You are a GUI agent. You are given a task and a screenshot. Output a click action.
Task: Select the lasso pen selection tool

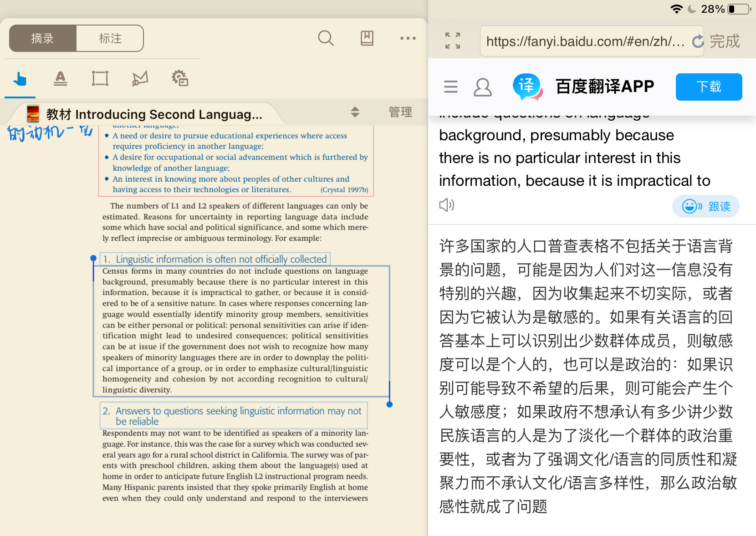[140, 79]
